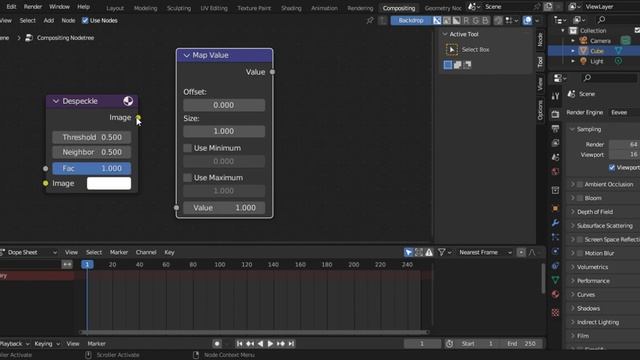640x360 pixels.
Task: Click the Camera object icon in outliner
Action: click(584, 40)
